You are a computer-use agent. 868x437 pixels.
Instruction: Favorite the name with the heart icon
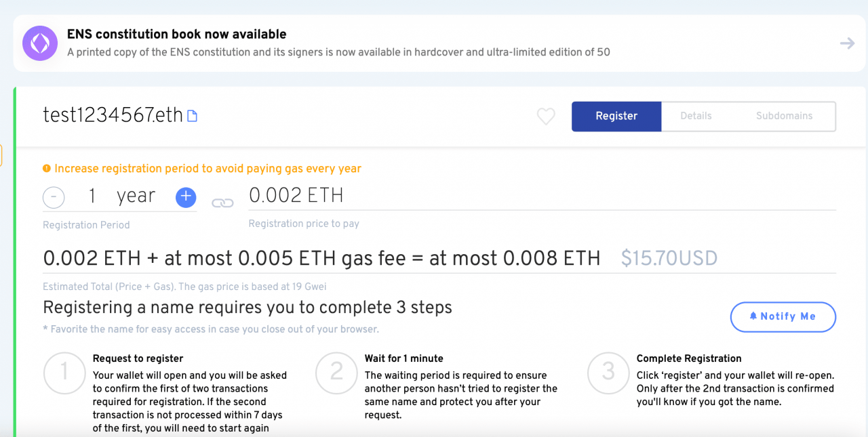[546, 117]
